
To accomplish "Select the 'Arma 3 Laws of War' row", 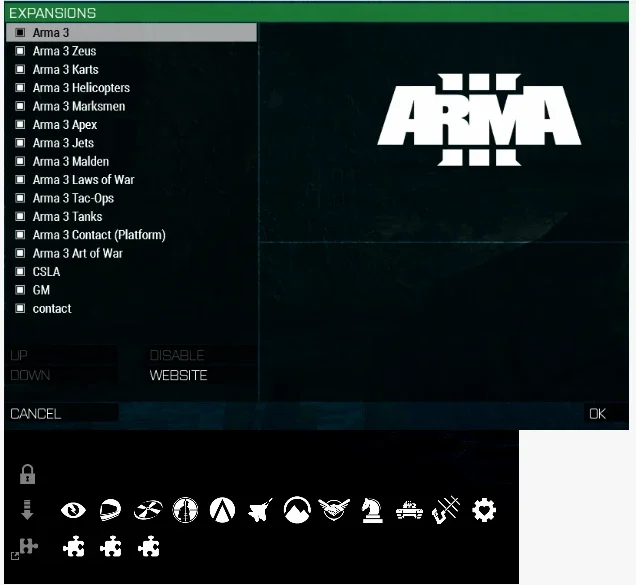I will 131,180.
